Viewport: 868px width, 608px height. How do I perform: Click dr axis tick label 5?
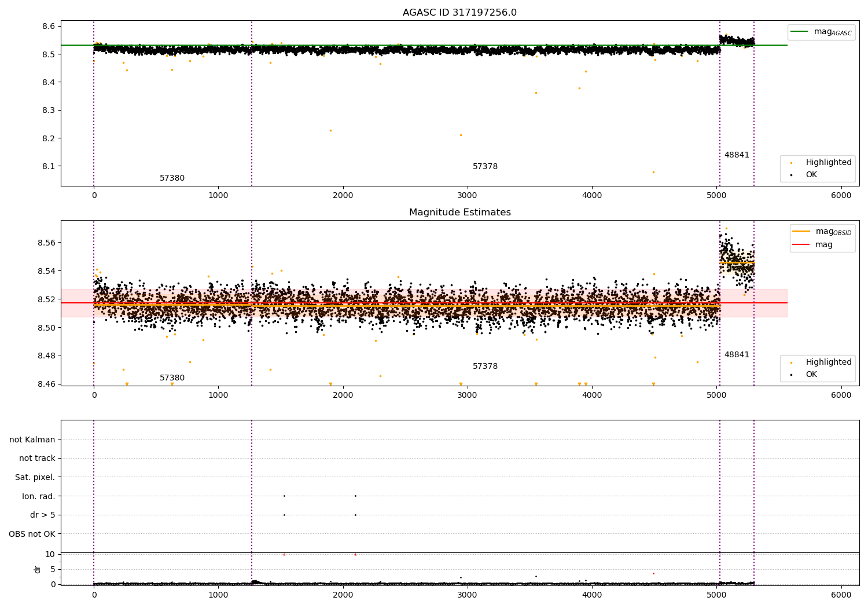[x=53, y=569]
